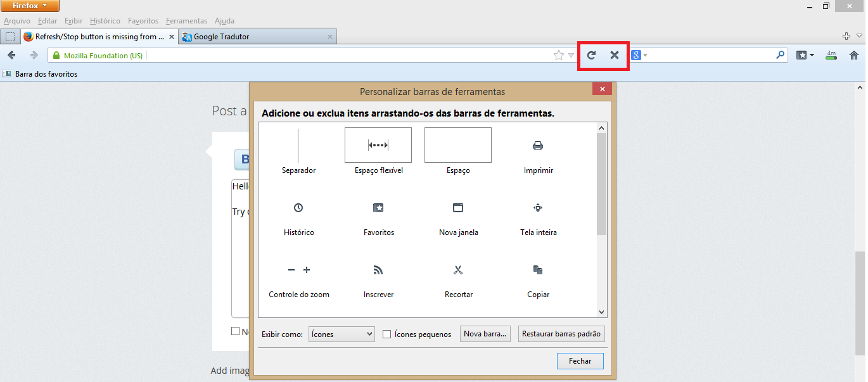Click the page vertical scrollbar thumb
The width and height of the screenshot is (868, 382).
click(x=860, y=303)
